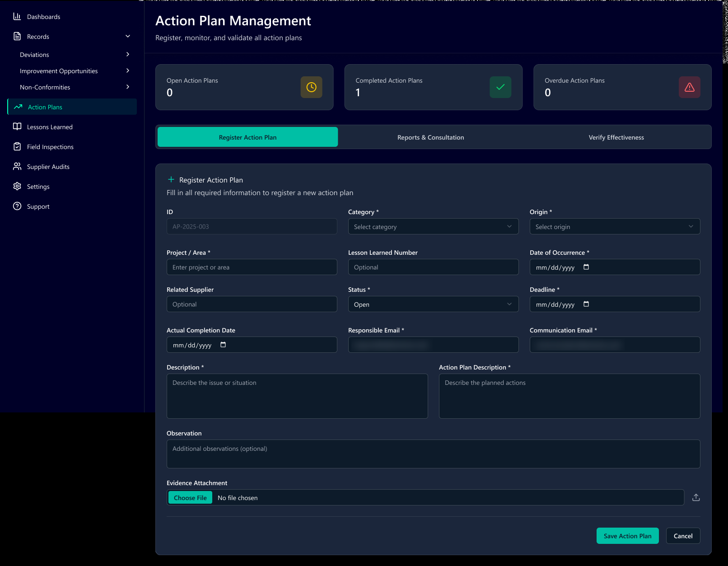Switch to Reports & Consultation tab
This screenshot has width=728, height=566.
click(431, 137)
